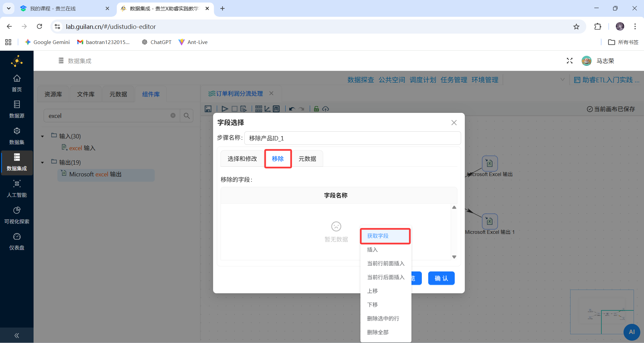Click the field list scroll up arrow
644x343 pixels.
pos(454,207)
